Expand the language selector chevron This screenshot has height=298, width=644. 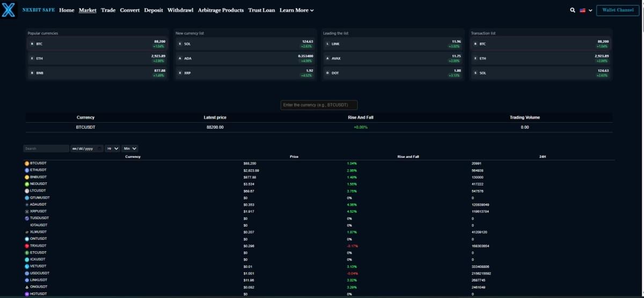coord(590,10)
